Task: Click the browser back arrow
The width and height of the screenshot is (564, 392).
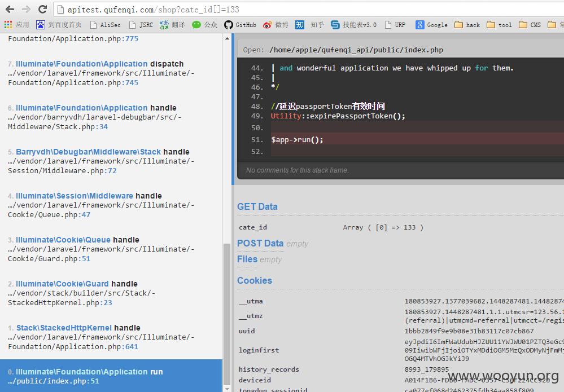Action: click(10, 10)
